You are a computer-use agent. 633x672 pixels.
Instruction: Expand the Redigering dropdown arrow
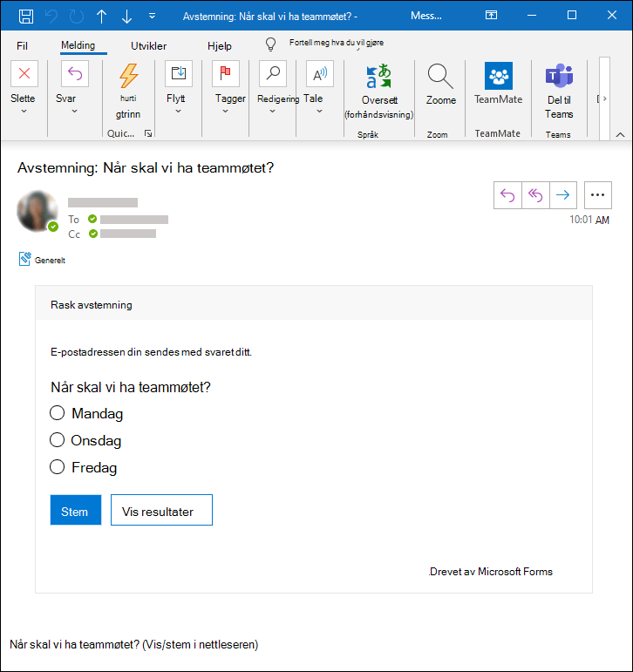(272, 111)
